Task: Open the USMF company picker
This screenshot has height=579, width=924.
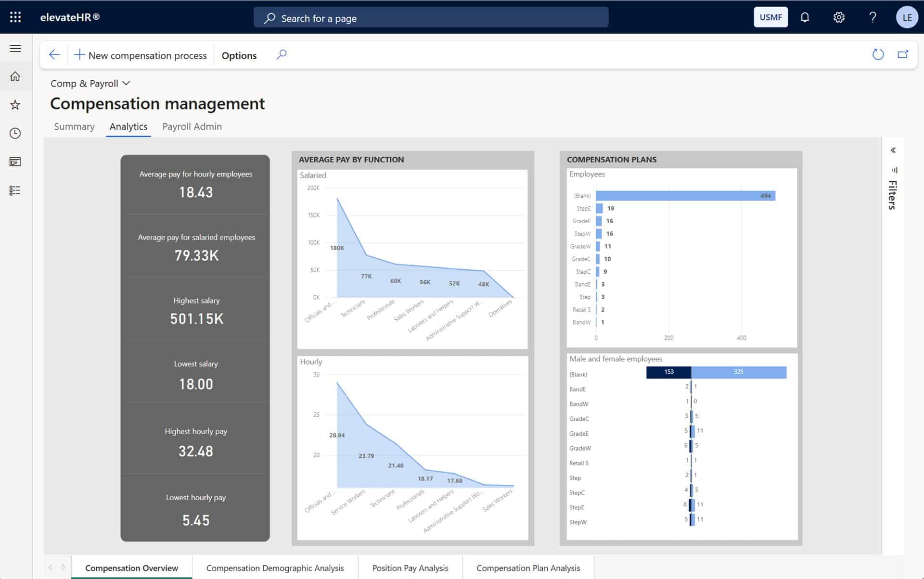Action: point(770,17)
